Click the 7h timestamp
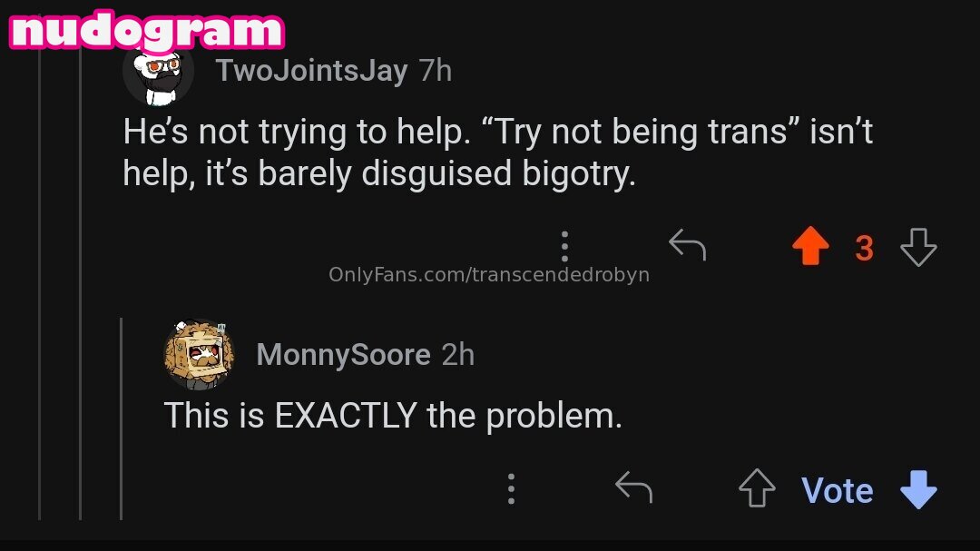The width and height of the screenshot is (980, 551). click(436, 71)
